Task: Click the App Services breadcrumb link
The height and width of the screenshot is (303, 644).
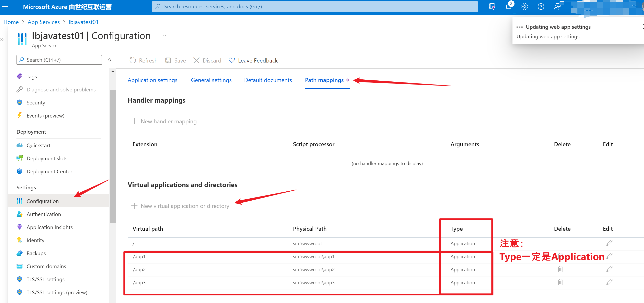Action: pyautogui.click(x=44, y=22)
